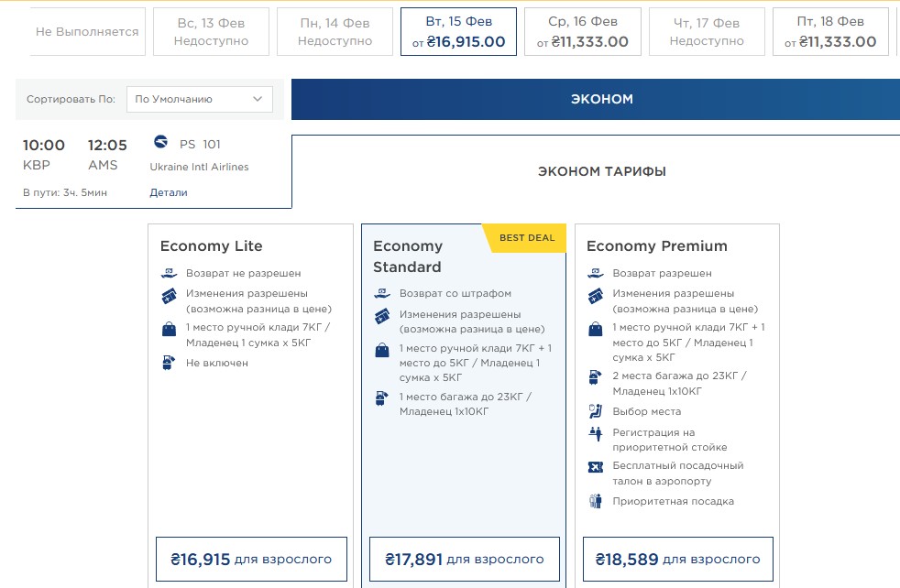Choose Economy Standard fare for ₴17,891
Viewport: 900px width, 588px height.
coord(464,559)
